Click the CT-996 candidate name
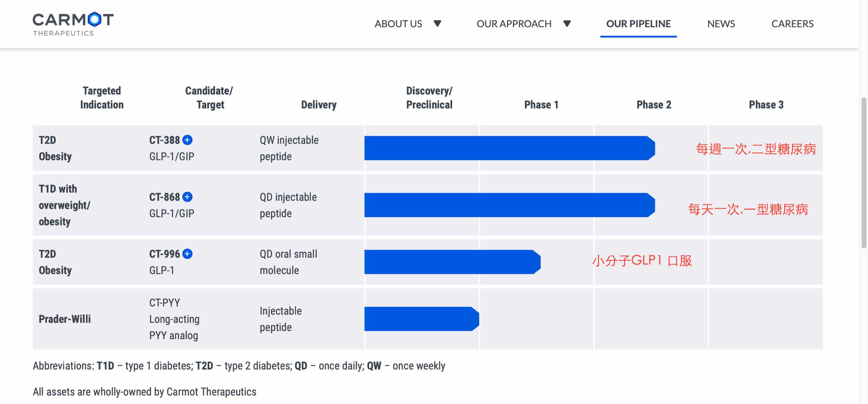This screenshot has width=868, height=404. pos(164,254)
